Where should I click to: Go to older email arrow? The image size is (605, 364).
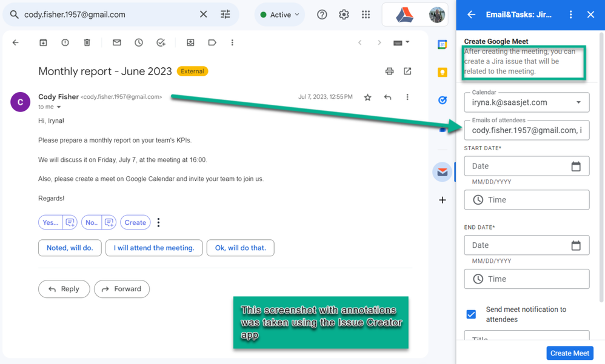pyautogui.click(x=379, y=42)
